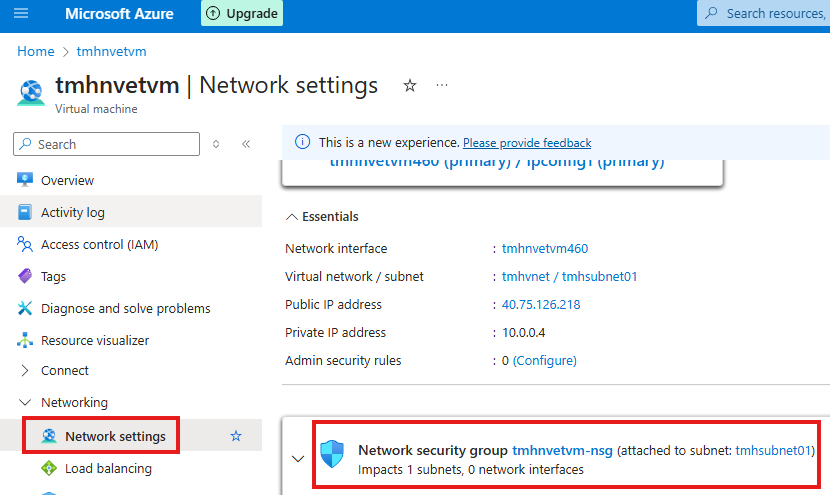
Task: Click the Upgrade arrow circle icon
Action: [x=213, y=13]
